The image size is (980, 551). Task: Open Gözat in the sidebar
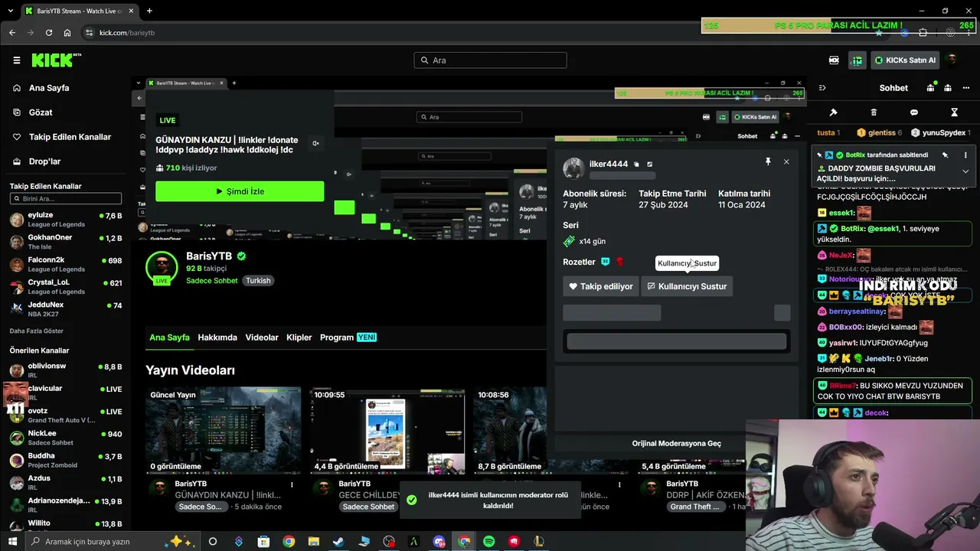coord(41,112)
